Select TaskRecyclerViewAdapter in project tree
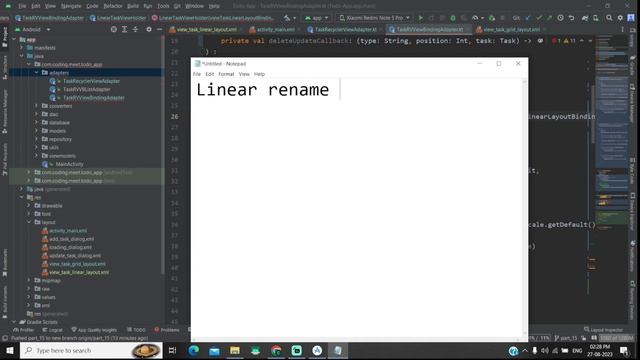The height and width of the screenshot is (360, 640). pos(91,81)
